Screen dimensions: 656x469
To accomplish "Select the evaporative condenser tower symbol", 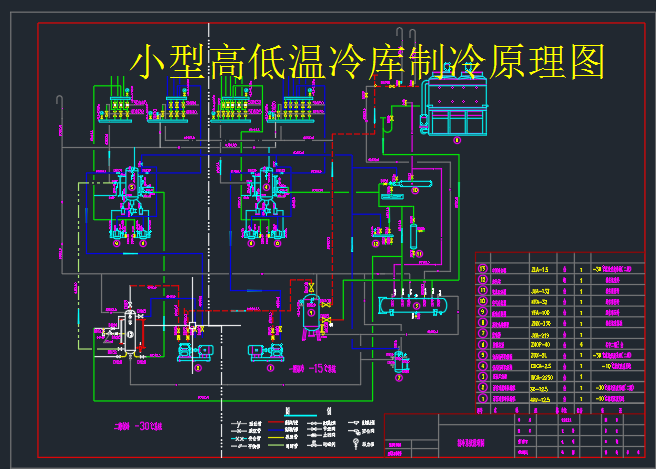I will [x=455, y=100].
